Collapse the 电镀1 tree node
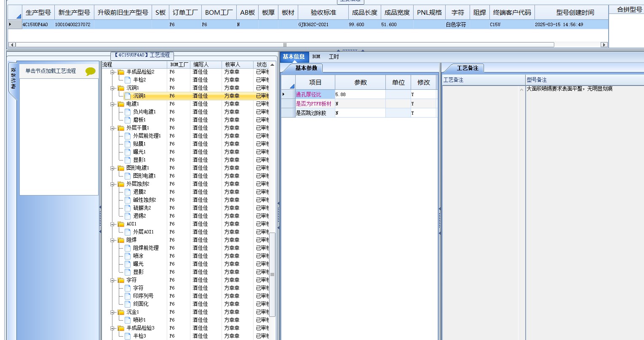Screen dimensions: 644x340 pos(113,104)
